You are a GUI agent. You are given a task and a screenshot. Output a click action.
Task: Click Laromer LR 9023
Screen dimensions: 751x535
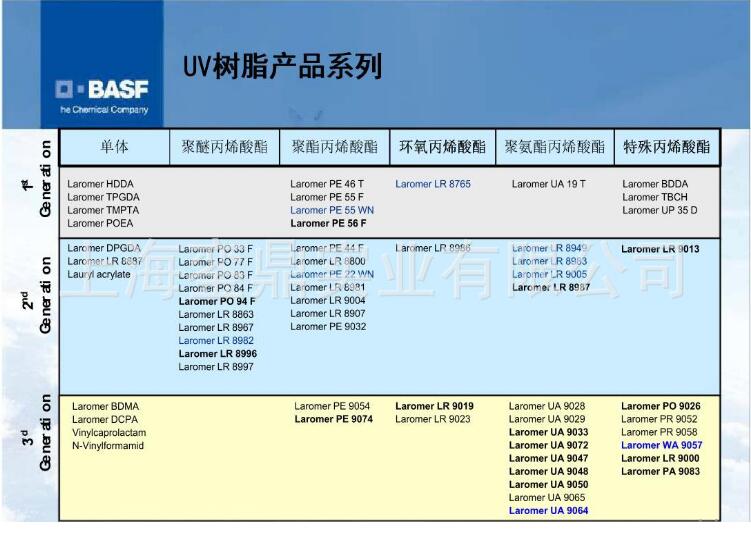coord(433,419)
